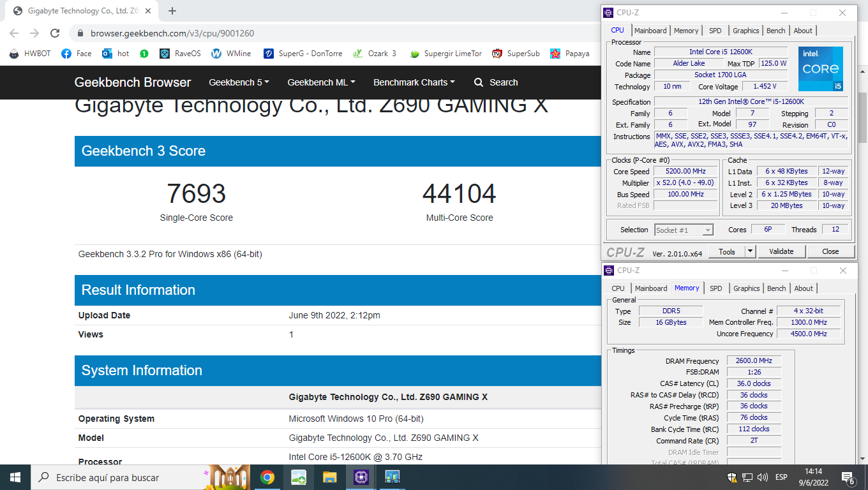
Task: Expand the Geekbench ML menu
Action: click(x=321, y=82)
